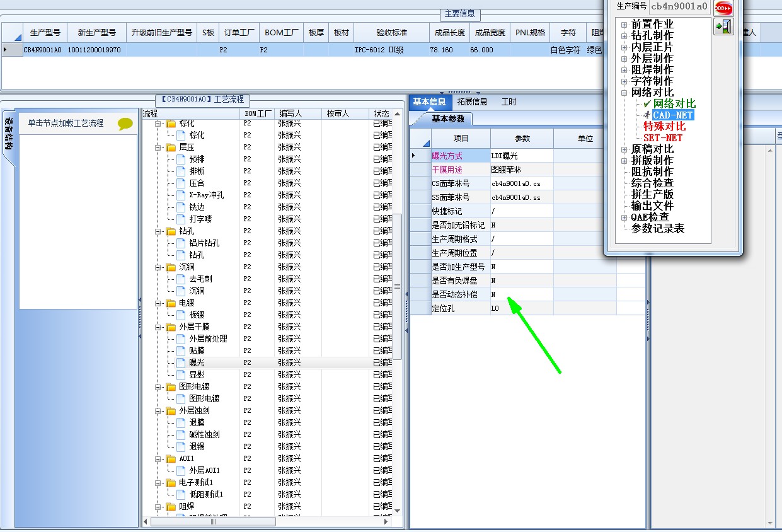Expand the 前置作业 tree node
This screenshot has width=782, height=532.
pyautogui.click(x=624, y=25)
